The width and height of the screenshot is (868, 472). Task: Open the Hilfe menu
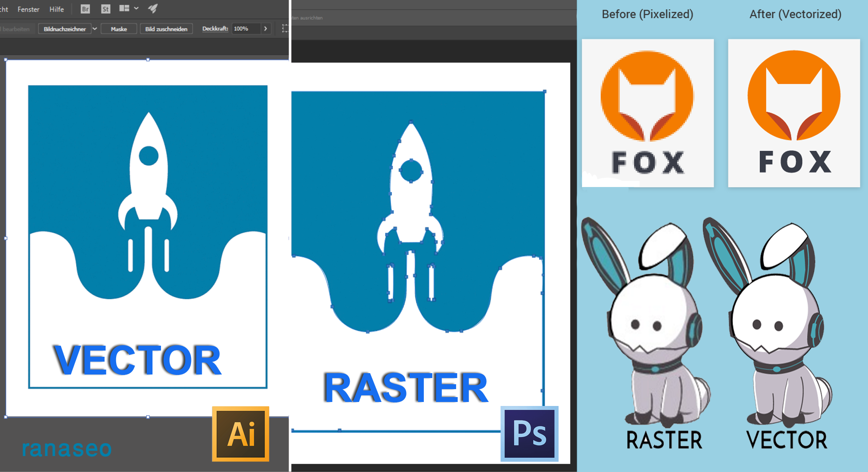[56, 9]
